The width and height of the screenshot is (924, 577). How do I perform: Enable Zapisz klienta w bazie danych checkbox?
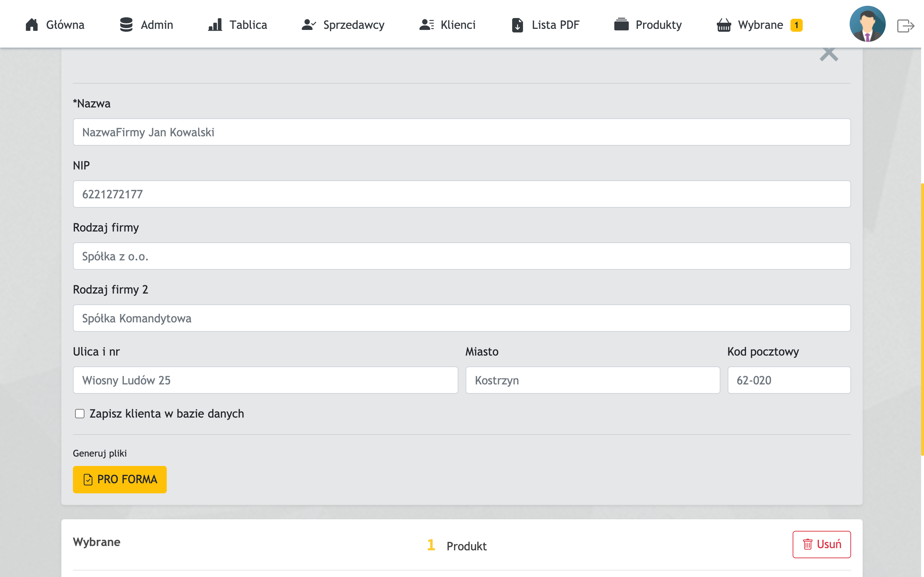pyautogui.click(x=80, y=414)
